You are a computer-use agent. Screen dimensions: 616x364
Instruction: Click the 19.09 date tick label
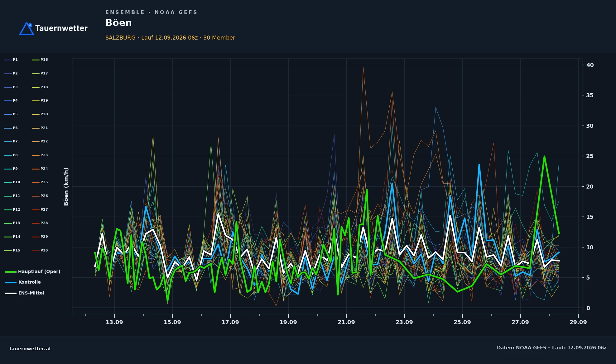pyautogui.click(x=288, y=322)
